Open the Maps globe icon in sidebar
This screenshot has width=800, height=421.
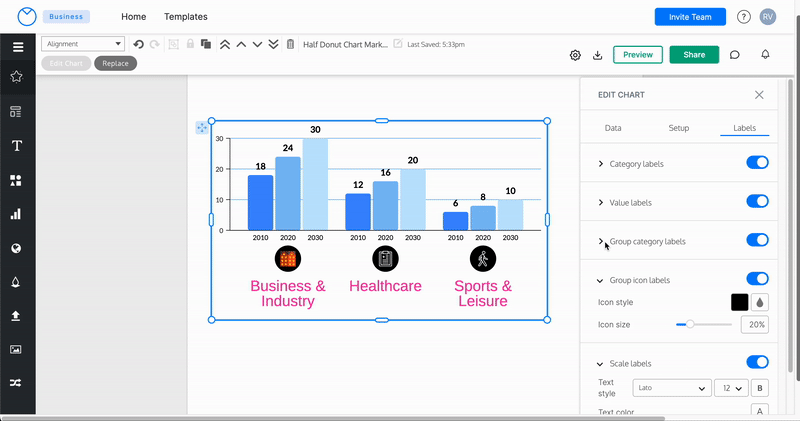[17, 248]
